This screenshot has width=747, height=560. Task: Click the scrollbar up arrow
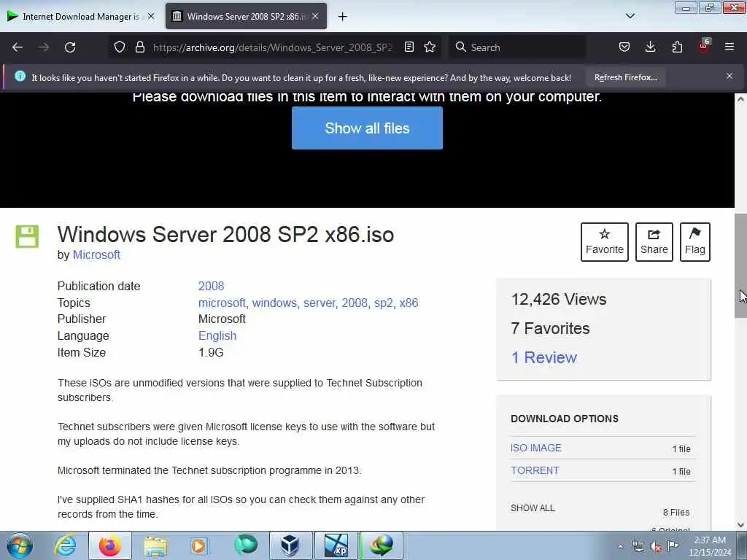click(x=740, y=99)
